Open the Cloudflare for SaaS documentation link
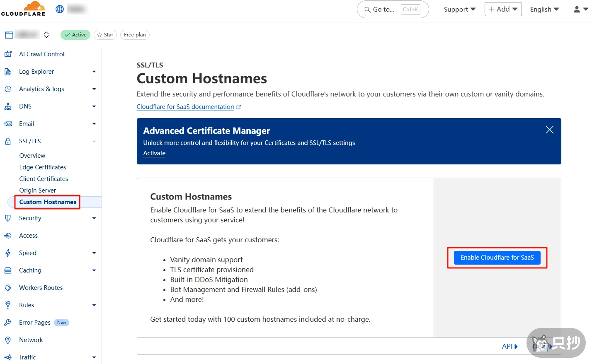 (185, 106)
